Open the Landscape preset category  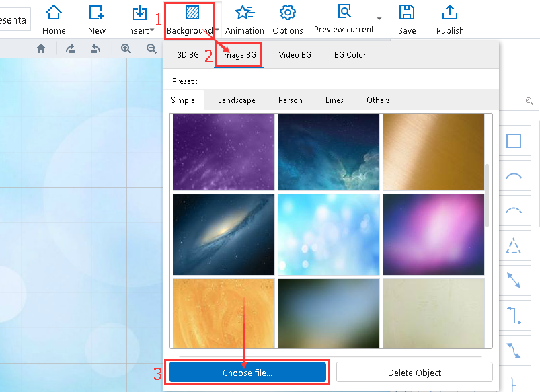coord(236,100)
